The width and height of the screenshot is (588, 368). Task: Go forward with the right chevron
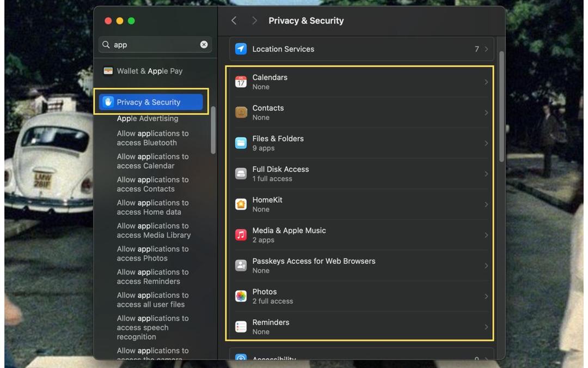click(254, 21)
